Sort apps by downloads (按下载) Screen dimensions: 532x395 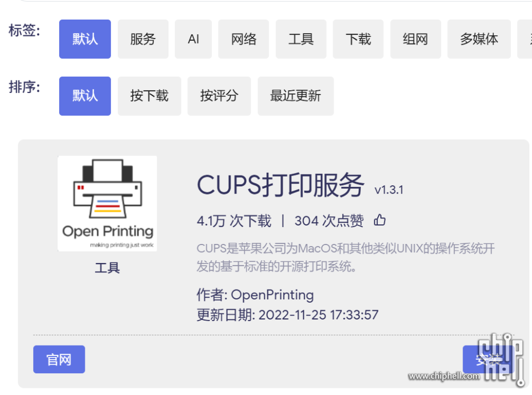[149, 96]
